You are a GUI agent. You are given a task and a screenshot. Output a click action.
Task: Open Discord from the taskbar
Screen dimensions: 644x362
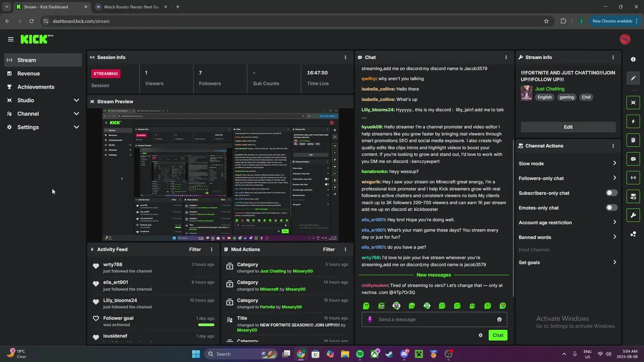click(x=404, y=354)
